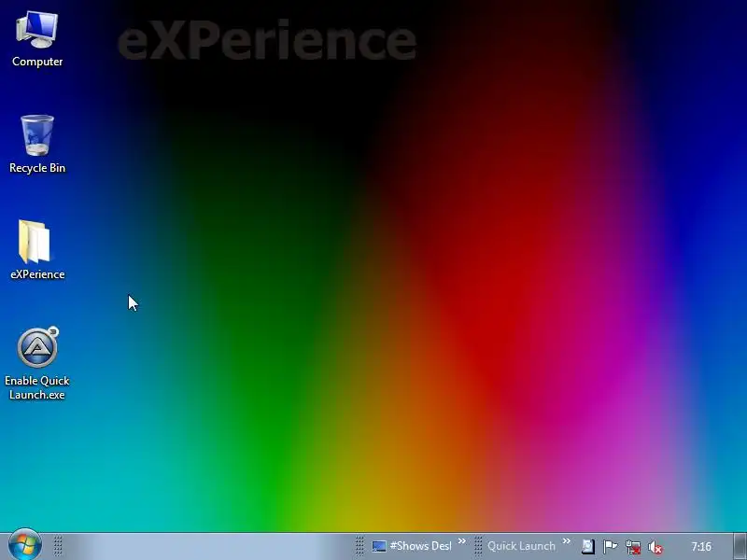Expand chevron next to Quick Launch toolbar
This screenshot has height=560, width=747.
(x=566, y=541)
